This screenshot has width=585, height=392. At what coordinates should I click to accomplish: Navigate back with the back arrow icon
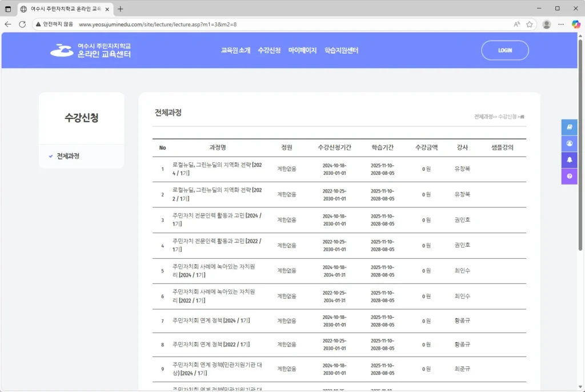(x=8, y=25)
